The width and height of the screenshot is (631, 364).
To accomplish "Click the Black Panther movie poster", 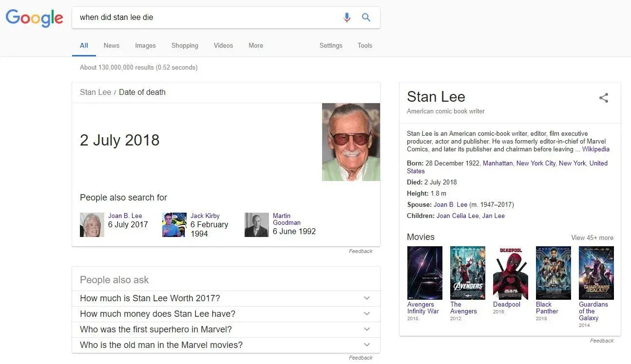I will point(553,273).
